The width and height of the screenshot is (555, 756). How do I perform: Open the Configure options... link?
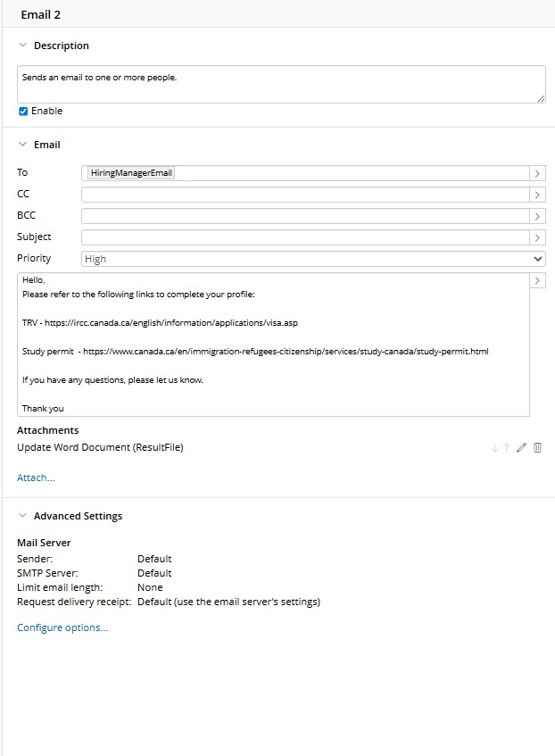click(x=62, y=627)
